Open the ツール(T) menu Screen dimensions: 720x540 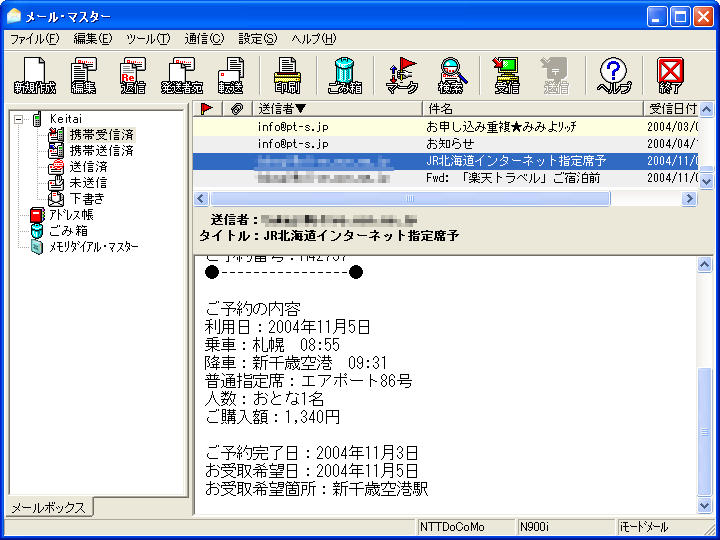148,39
